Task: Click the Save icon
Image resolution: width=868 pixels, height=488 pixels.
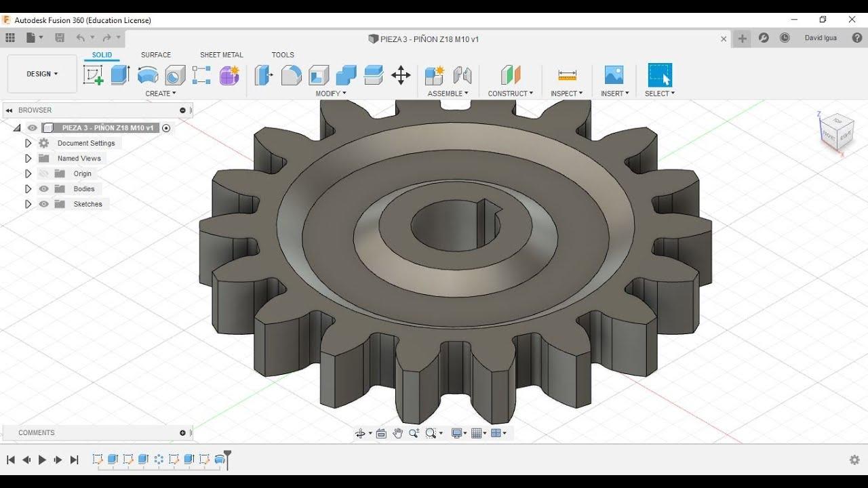Action: coord(60,38)
